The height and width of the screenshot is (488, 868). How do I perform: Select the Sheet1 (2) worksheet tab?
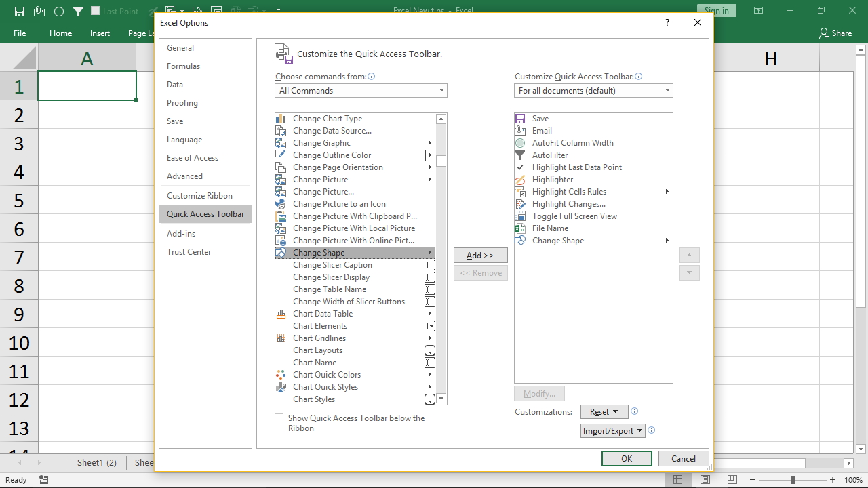97,463
